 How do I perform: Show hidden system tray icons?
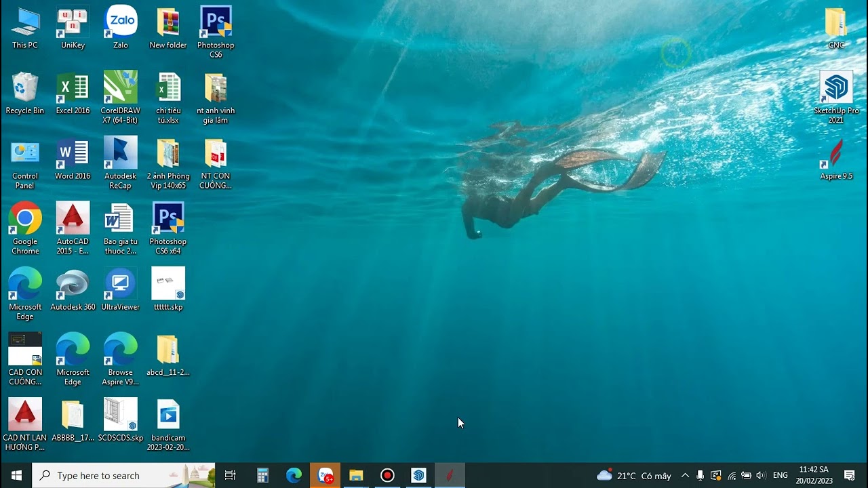pos(685,475)
